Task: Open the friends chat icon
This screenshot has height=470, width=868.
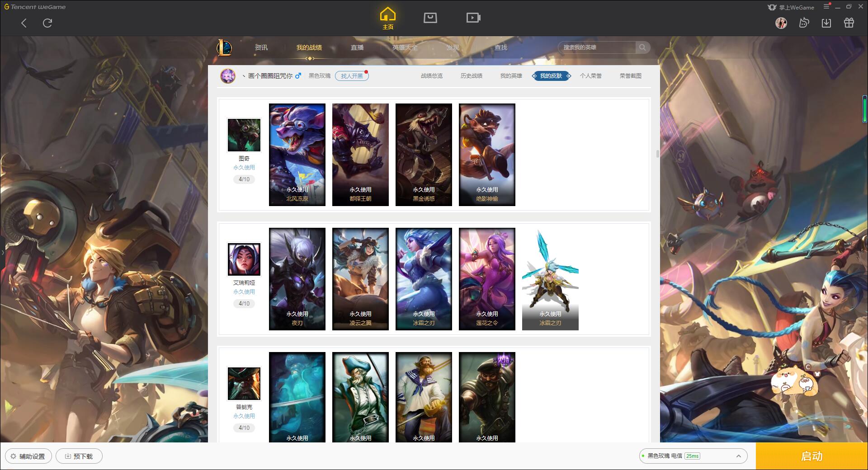Action: coord(804,23)
